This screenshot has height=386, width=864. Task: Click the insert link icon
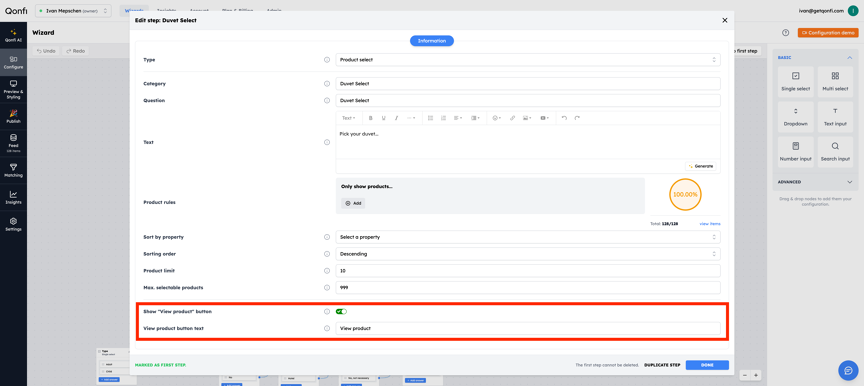(x=512, y=118)
